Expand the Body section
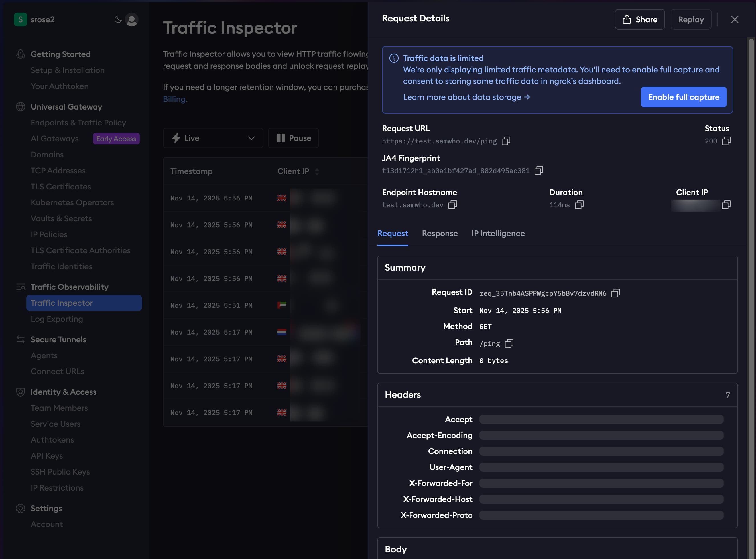Viewport: 756px width, 559px height. pos(395,549)
